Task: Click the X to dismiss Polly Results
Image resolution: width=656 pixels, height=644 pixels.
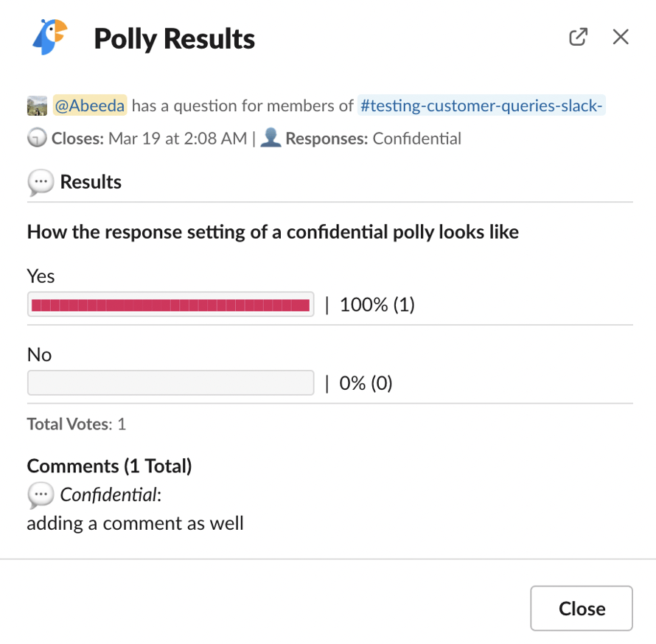Action: [x=621, y=37]
